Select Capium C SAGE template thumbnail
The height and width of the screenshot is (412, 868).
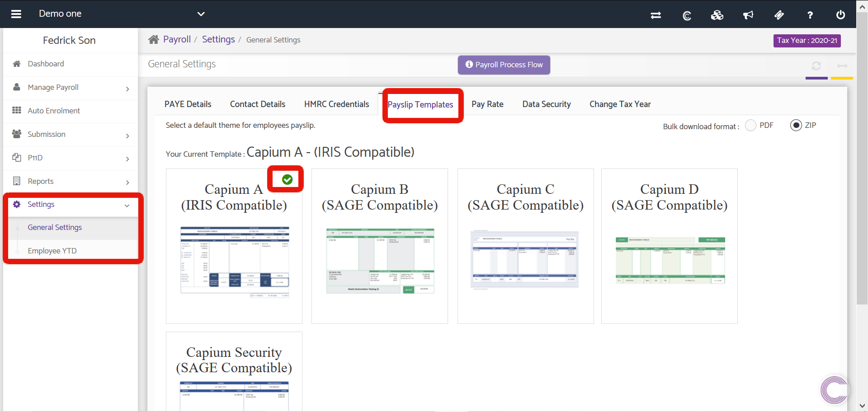point(525,246)
